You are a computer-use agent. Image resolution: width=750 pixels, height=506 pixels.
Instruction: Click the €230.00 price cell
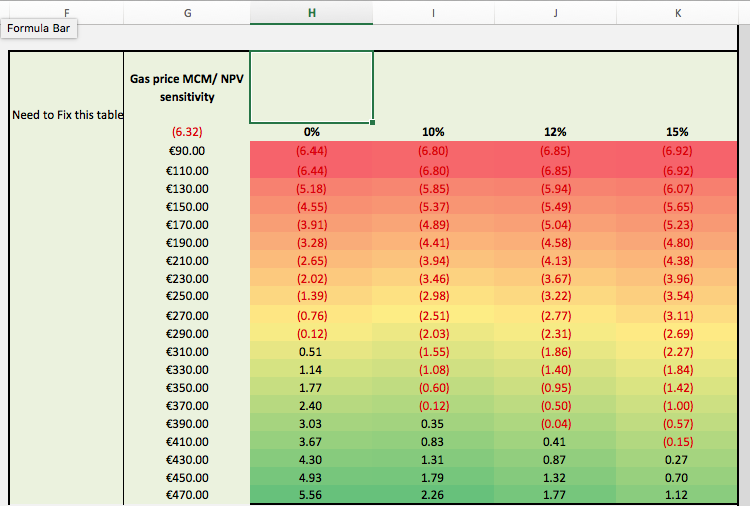click(187, 278)
